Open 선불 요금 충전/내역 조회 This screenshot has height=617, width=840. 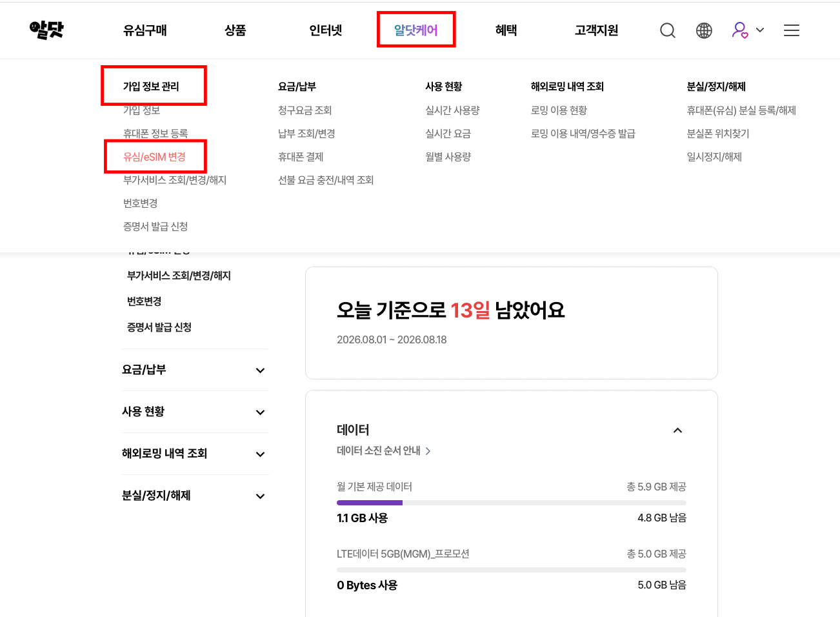[326, 180]
